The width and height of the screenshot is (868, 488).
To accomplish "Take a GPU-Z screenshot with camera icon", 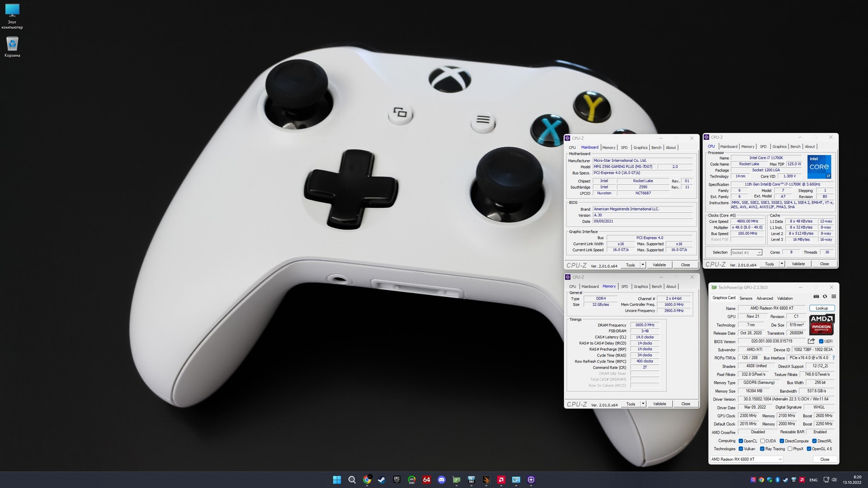I will (x=816, y=296).
